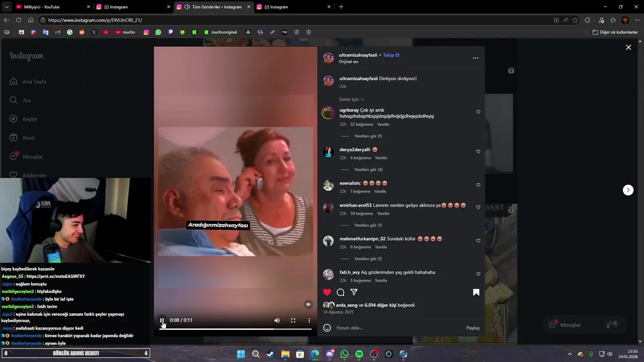
Task: Click the address bar URL
Action: [96, 20]
